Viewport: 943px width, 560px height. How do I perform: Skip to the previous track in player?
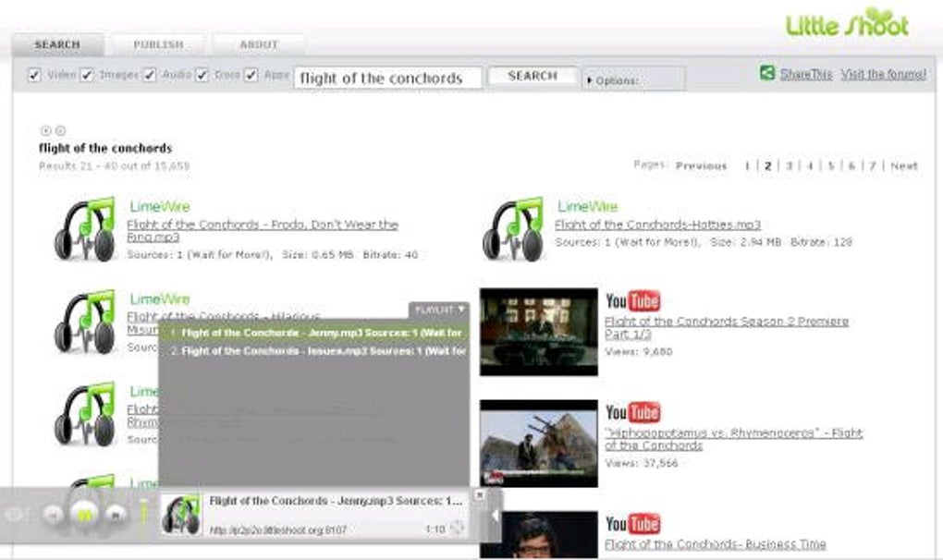tap(54, 516)
